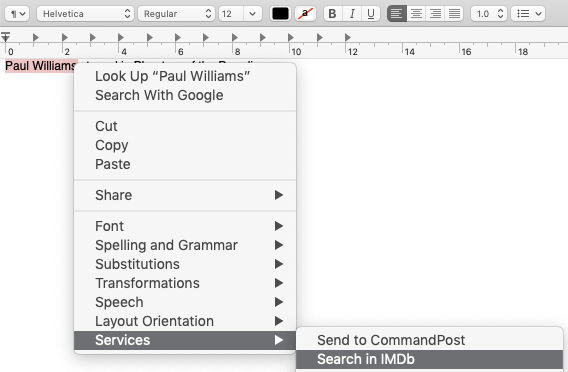Expand the font size dropdown arrow
This screenshot has height=372, width=568.
click(252, 14)
